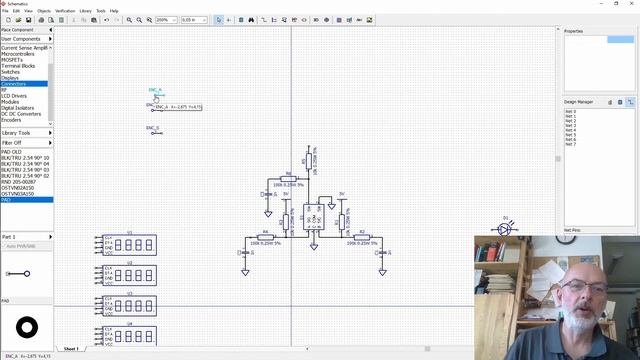This screenshot has height=360, width=640.
Task: Select the highlighted PAD component
Action: pyautogui.click(x=27, y=200)
